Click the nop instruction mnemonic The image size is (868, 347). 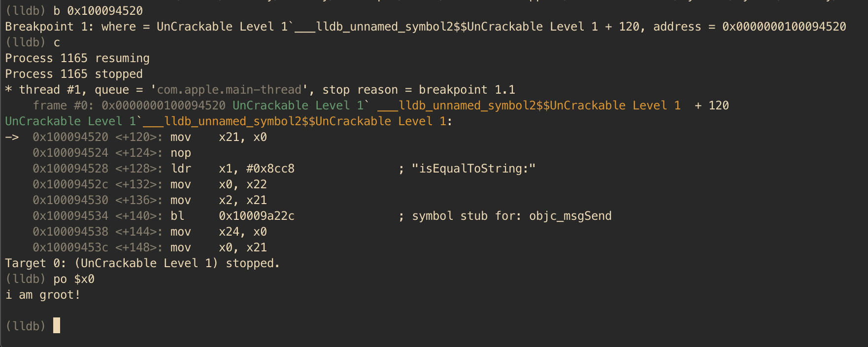[x=180, y=153]
